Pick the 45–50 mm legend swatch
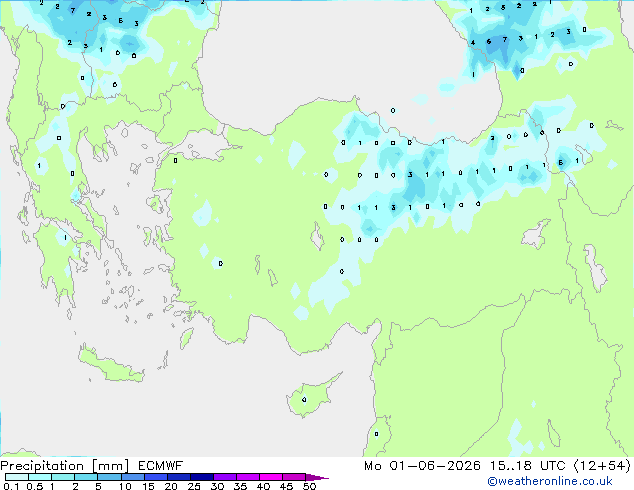Image resolution: width=634 pixels, height=490 pixels. (294, 477)
